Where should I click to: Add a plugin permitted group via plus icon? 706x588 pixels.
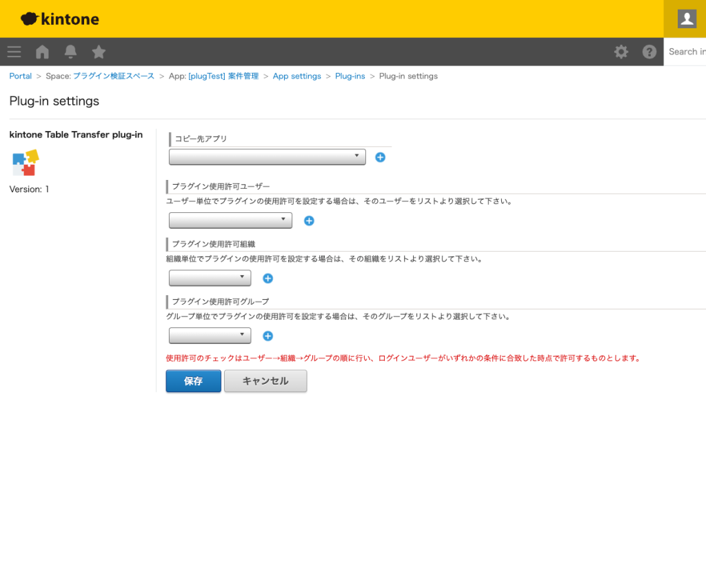tap(268, 336)
